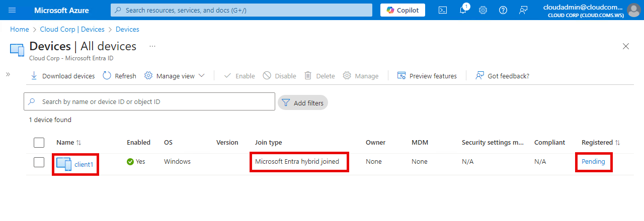
Task: Click the Delete command
Action: click(319, 76)
